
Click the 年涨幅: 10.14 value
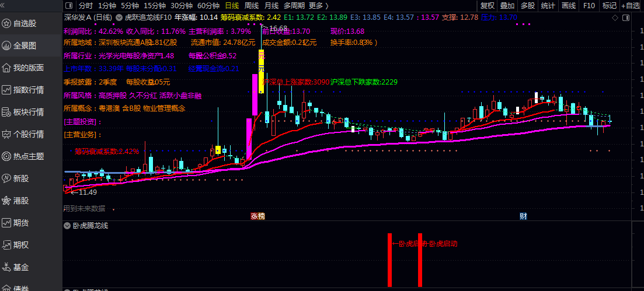[x=196, y=17]
